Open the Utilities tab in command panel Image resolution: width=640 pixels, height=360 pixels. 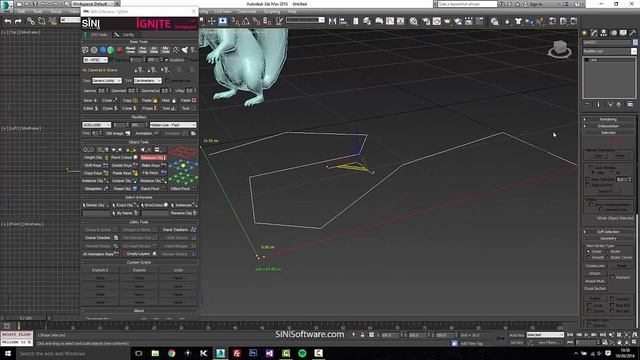click(x=633, y=33)
